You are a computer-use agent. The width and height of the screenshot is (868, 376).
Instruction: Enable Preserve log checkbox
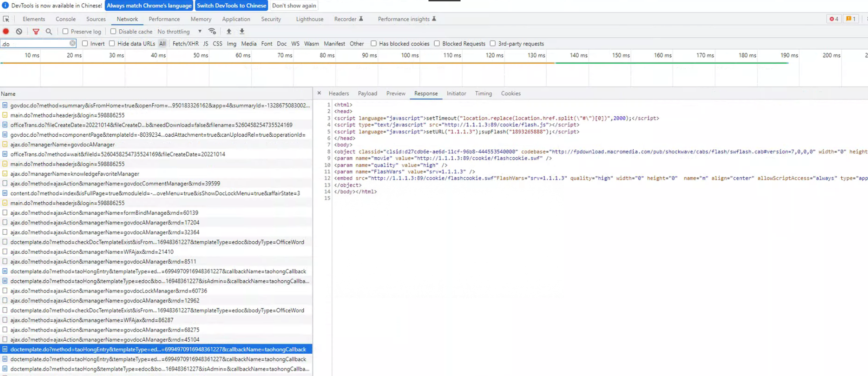point(65,31)
